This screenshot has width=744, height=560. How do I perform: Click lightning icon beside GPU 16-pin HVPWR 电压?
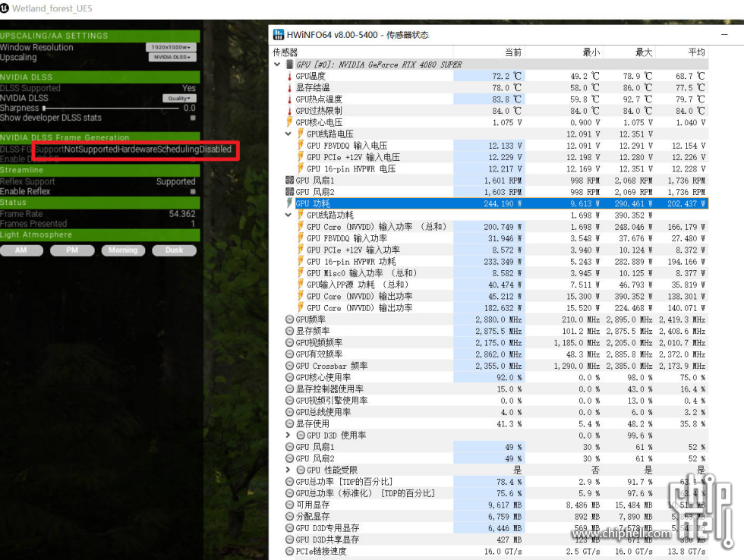[x=301, y=168]
